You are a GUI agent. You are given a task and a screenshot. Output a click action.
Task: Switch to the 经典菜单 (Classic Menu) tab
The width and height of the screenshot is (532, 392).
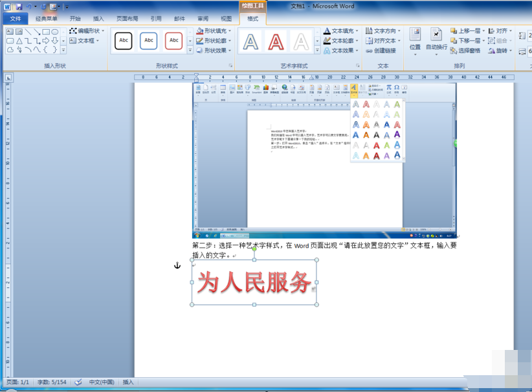coord(47,19)
